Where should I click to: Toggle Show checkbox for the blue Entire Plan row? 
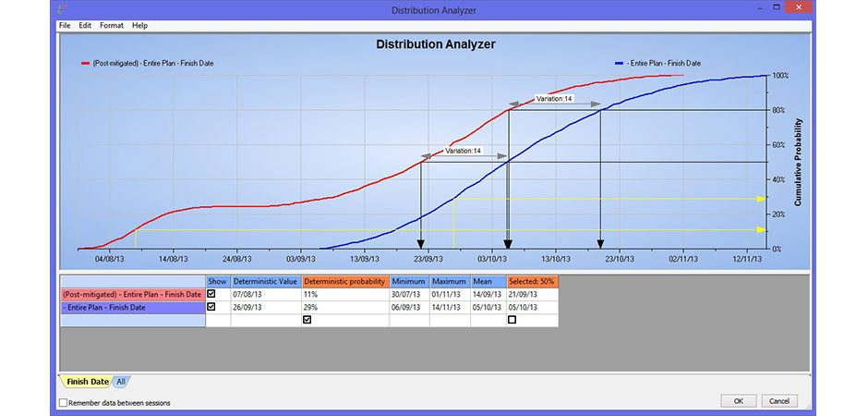211,306
